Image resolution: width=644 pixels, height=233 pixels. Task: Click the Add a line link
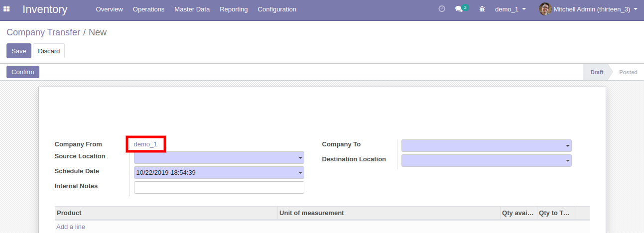point(71,227)
